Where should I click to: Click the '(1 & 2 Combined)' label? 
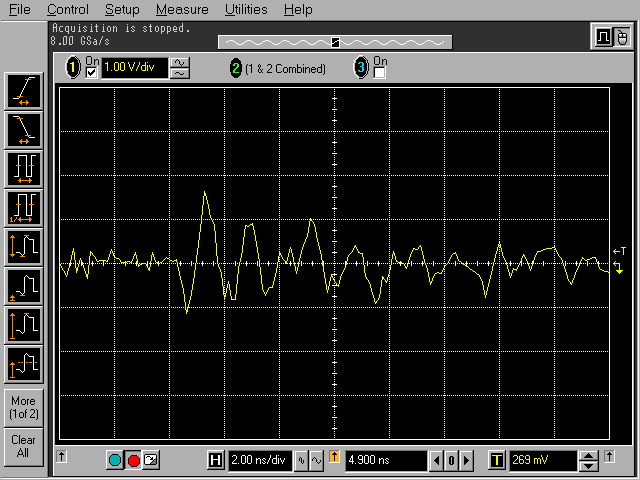coord(285,69)
